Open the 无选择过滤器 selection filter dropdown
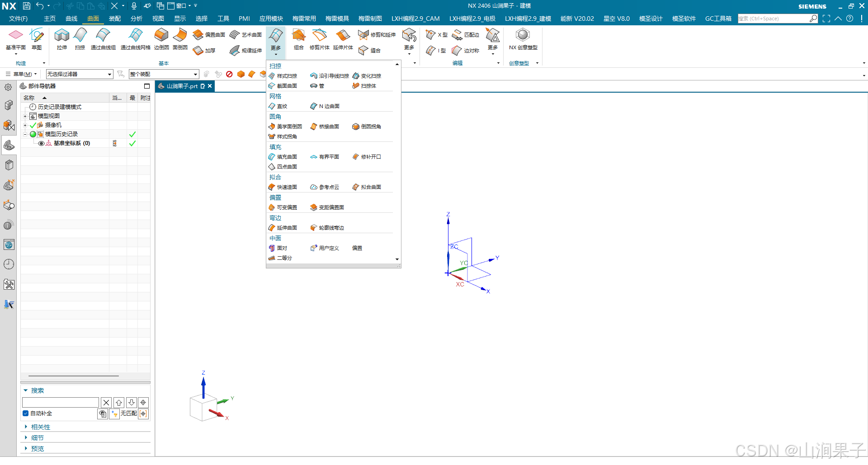 pos(80,74)
